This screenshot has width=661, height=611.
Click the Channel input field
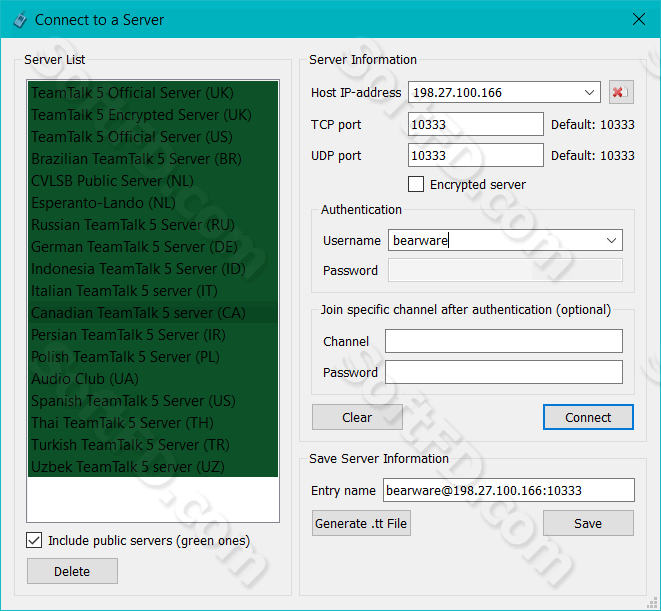pos(504,341)
